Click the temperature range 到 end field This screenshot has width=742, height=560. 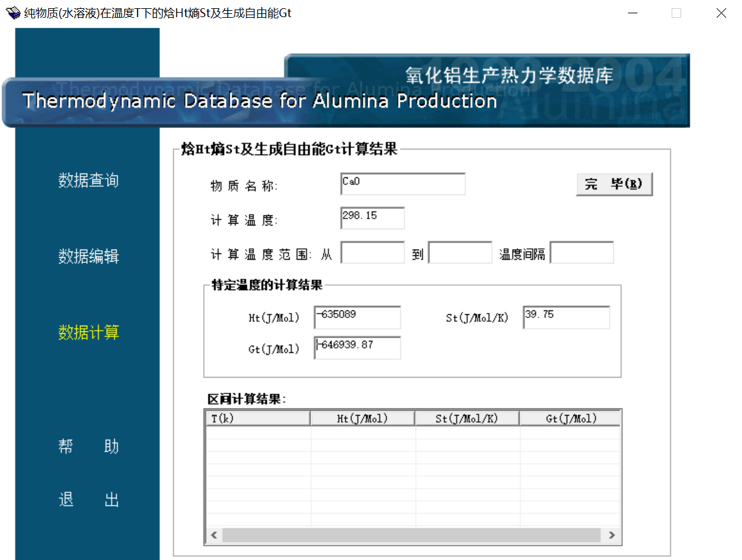460,252
